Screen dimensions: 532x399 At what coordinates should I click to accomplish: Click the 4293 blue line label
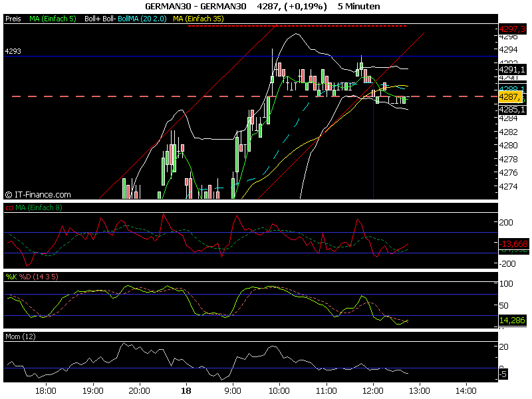(13, 51)
